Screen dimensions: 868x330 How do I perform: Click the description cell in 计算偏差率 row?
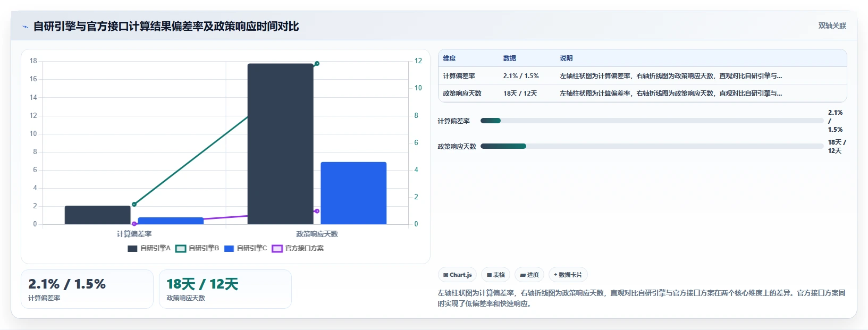click(671, 76)
